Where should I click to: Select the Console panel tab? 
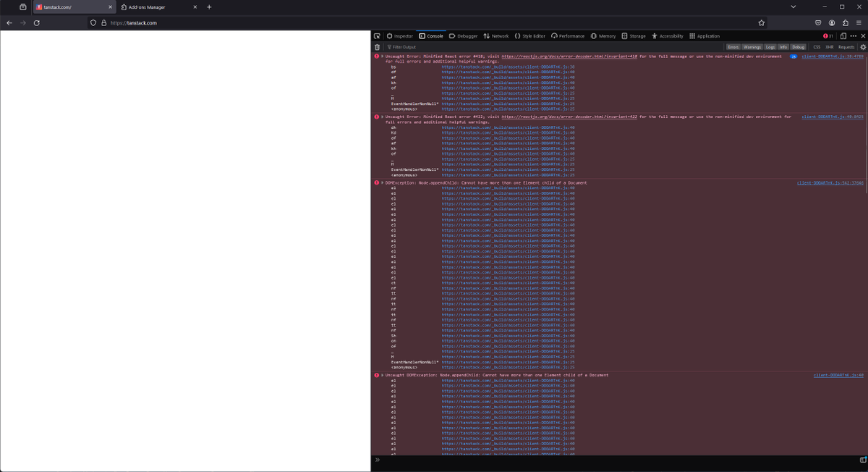click(431, 36)
